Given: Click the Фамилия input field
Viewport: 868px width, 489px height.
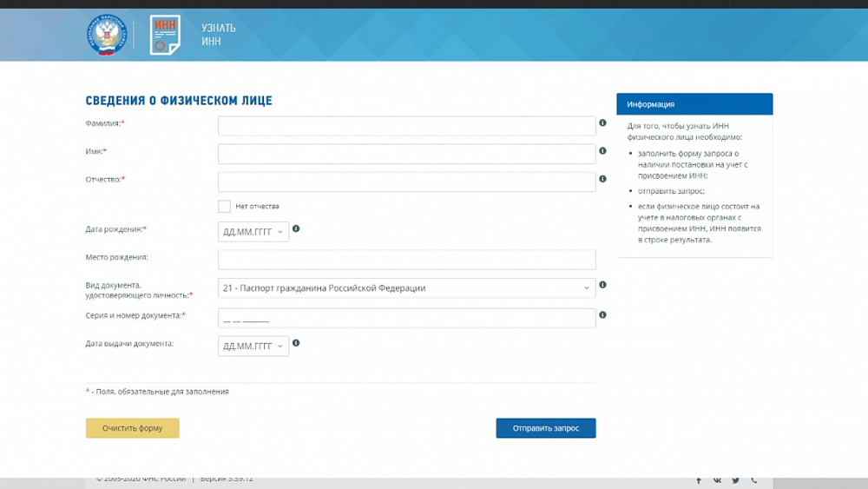Looking at the screenshot, I should (x=406, y=126).
